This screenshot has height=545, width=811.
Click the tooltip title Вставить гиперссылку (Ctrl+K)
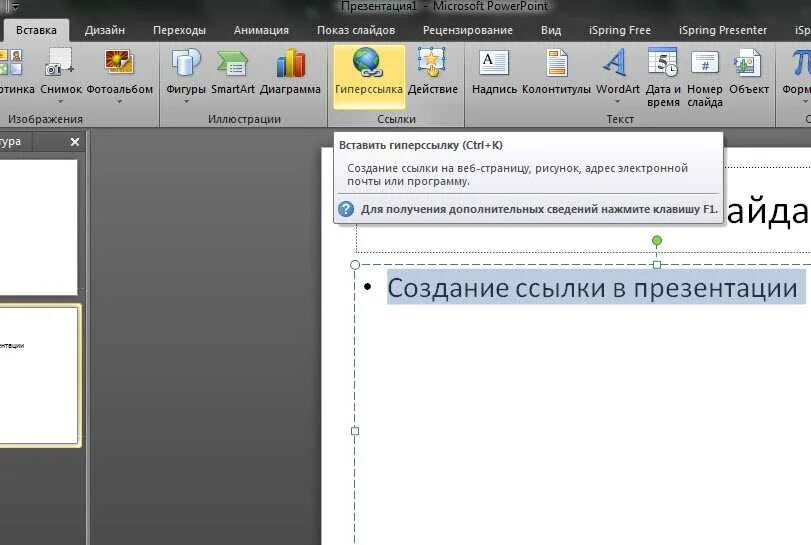point(420,145)
